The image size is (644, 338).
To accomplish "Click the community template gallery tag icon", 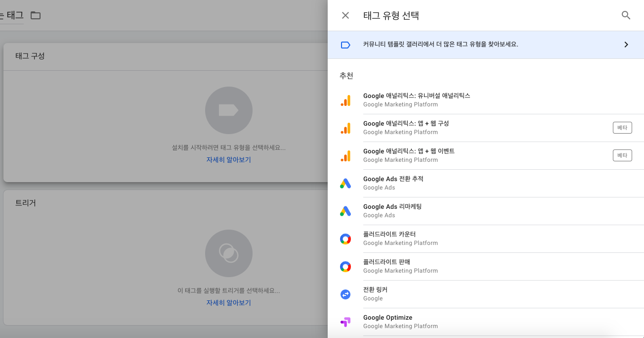I will 345,45.
